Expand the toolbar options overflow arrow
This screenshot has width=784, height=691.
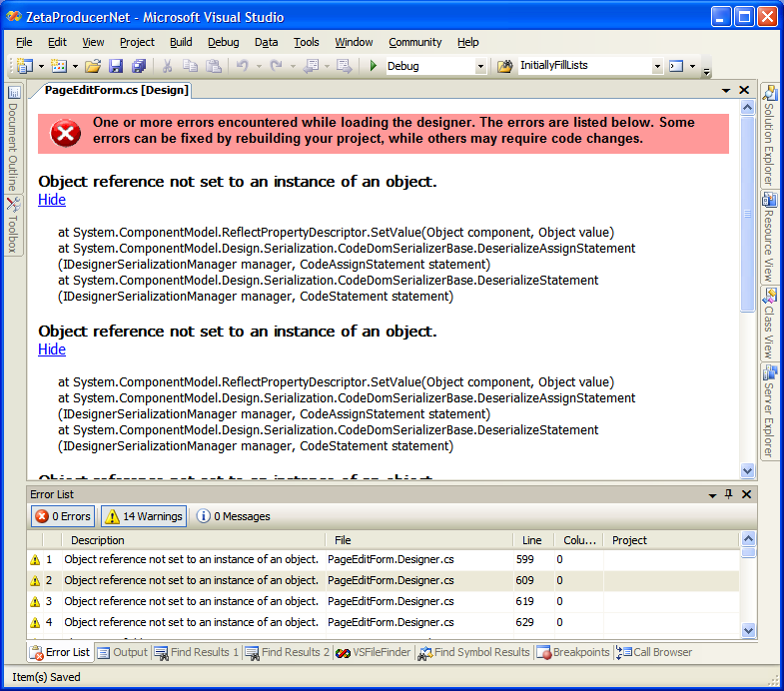click(x=706, y=72)
